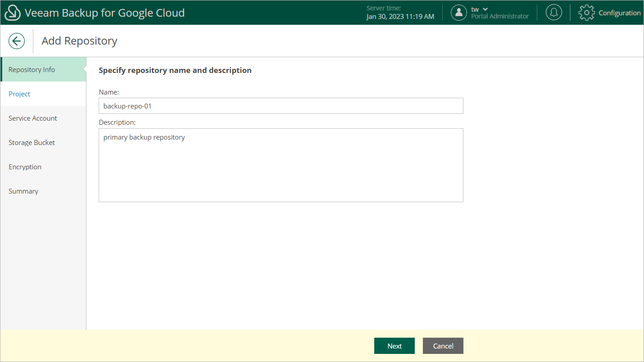Click 'Specify repository name and description' heading
Screen dimensions: 644x362
click(175, 70)
